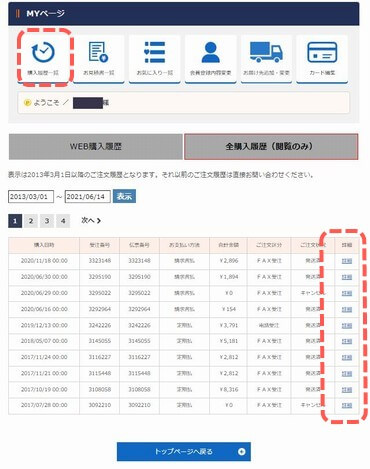Screen dimensions: 370x469
Task: Click the 2017/10/19 00:00 date cell
Action: 44,389
